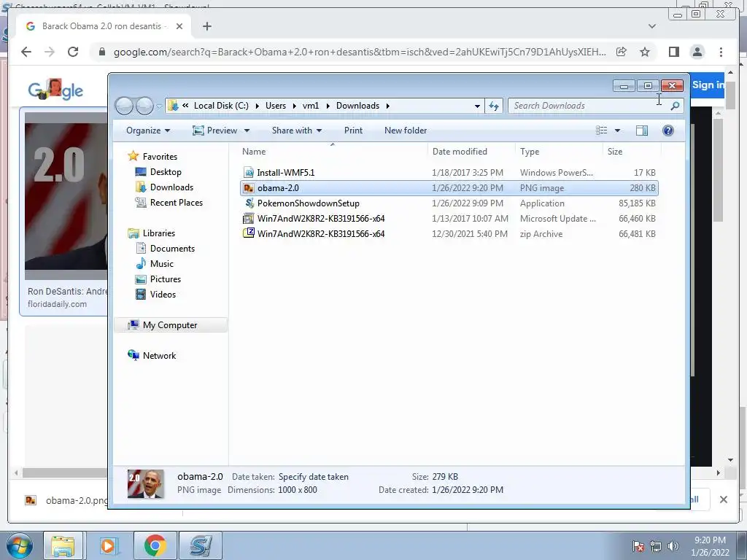Go back in Chrome browser
Viewport: 747px width, 560px height.
(26, 52)
